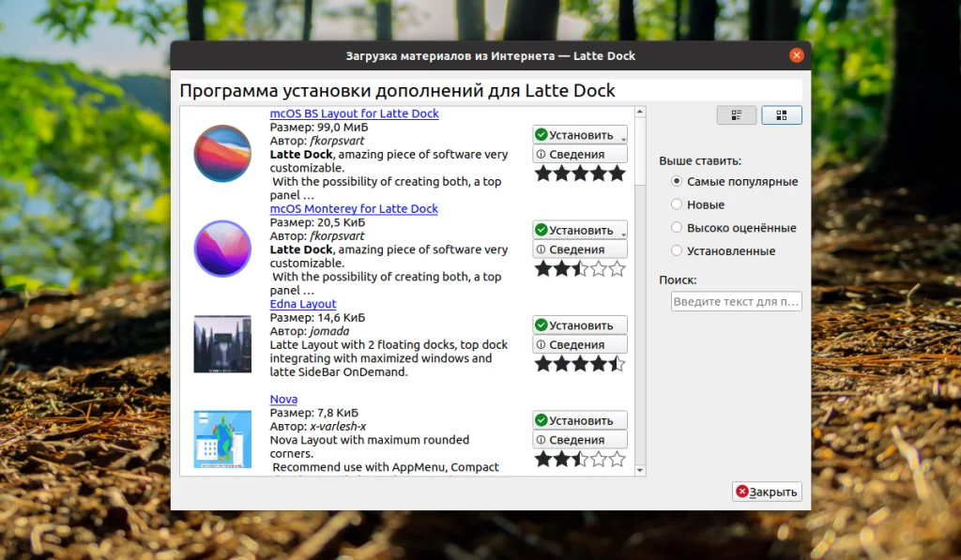The image size is (961, 560).
Task: Select the Самые популярные radio button
Action: point(676,181)
